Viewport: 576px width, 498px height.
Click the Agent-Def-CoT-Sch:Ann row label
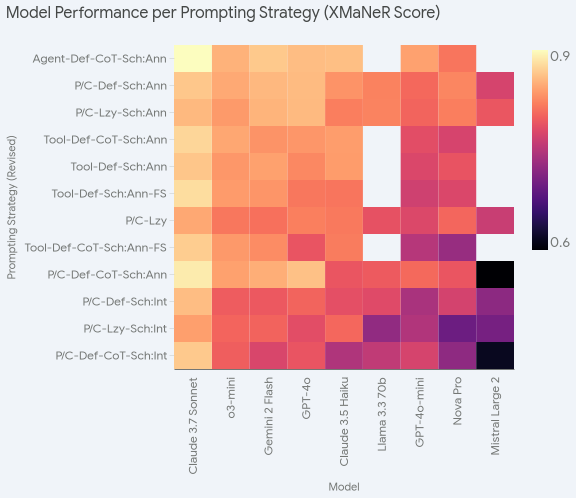click(100, 59)
